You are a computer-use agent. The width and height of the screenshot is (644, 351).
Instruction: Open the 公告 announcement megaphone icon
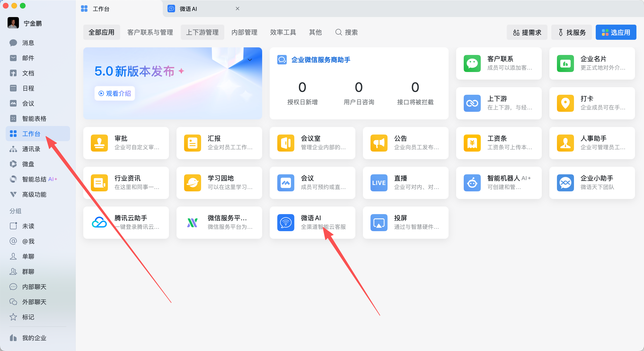(379, 143)
